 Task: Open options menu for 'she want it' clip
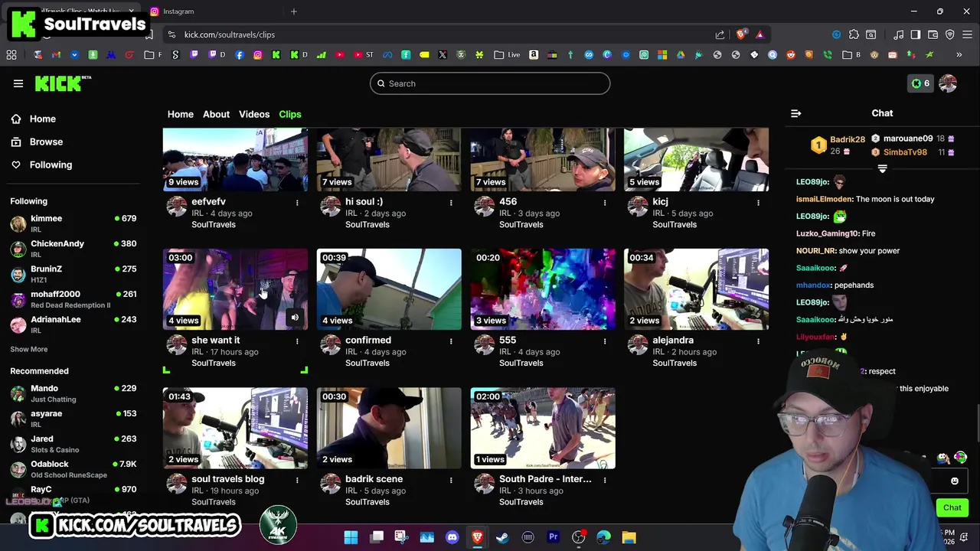297,341
